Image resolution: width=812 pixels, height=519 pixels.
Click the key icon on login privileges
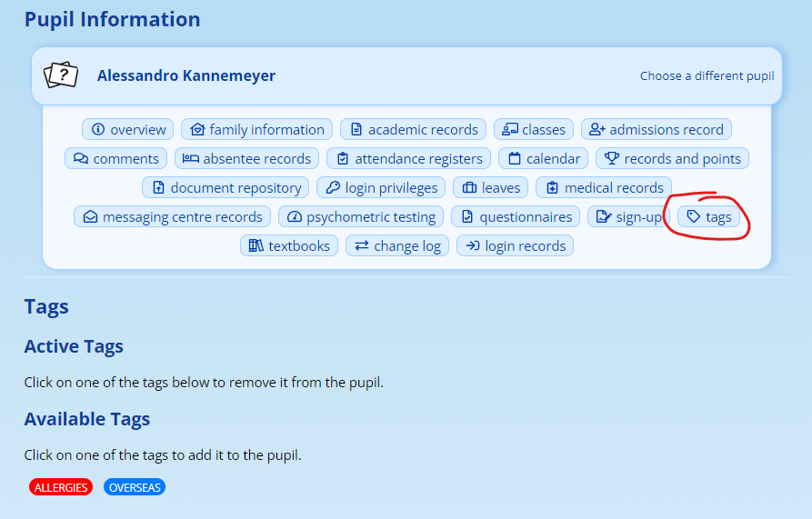[333, 188]
